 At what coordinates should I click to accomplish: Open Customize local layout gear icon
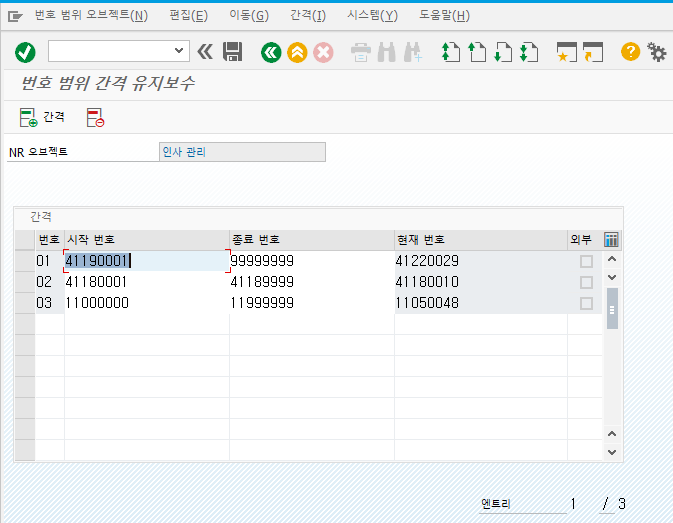[656, 52]
